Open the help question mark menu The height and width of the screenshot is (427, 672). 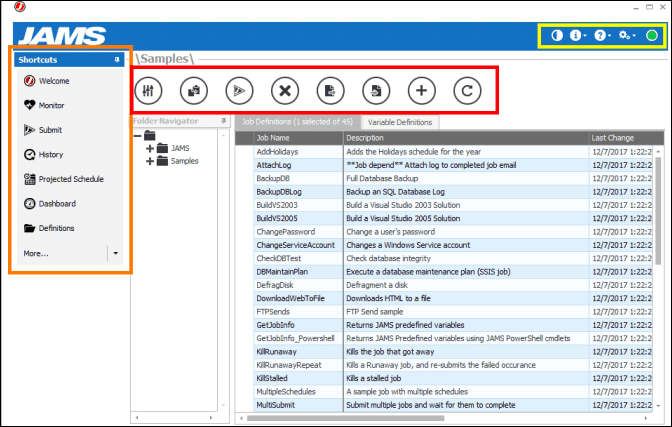(x=602, y=35)
